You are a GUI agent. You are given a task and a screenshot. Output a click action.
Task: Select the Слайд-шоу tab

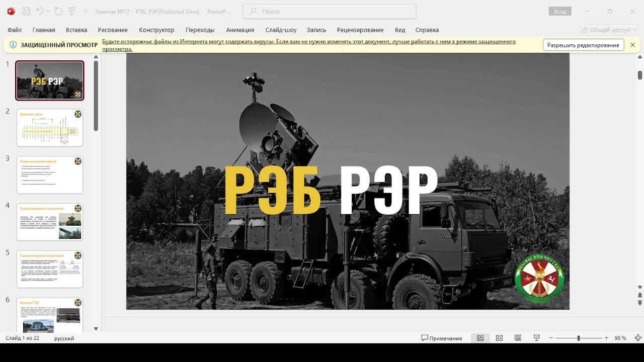pos(281,30)
